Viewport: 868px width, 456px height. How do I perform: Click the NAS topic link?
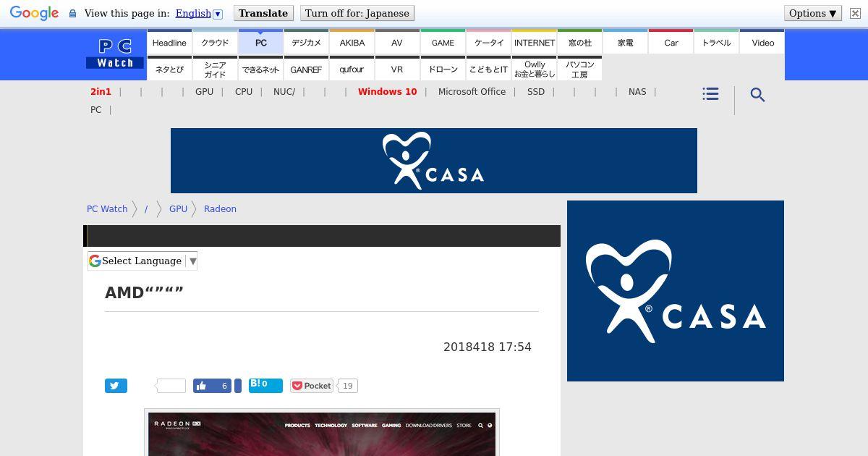(637, 92)
